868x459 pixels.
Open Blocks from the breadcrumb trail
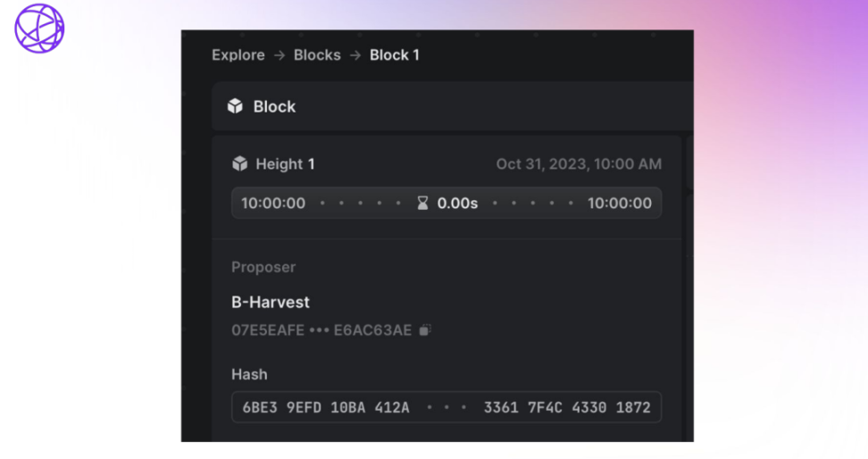(317, 55)
